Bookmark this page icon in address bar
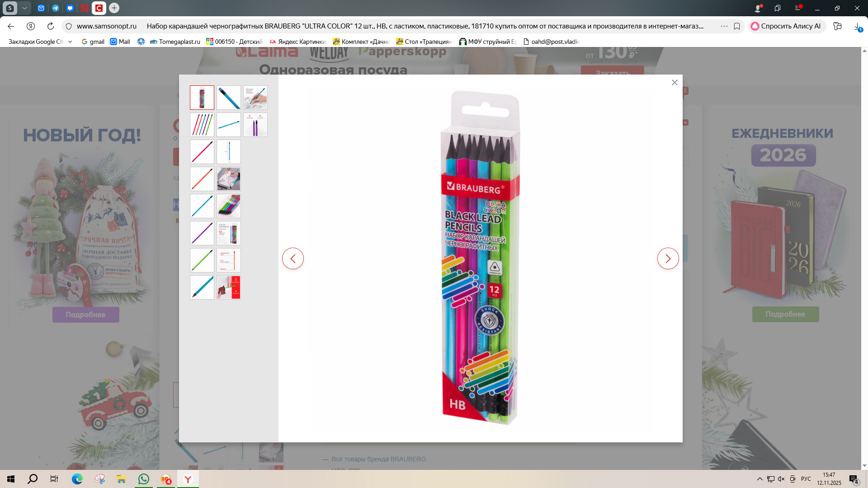Image resolution: width=868 pixels, height=488 pixels. (737, 26)
